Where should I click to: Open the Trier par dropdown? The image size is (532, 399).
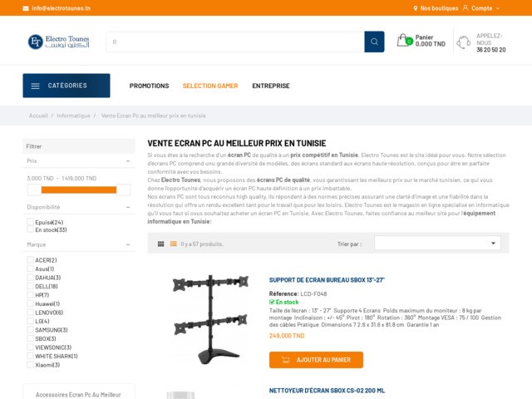click(437, 243)
